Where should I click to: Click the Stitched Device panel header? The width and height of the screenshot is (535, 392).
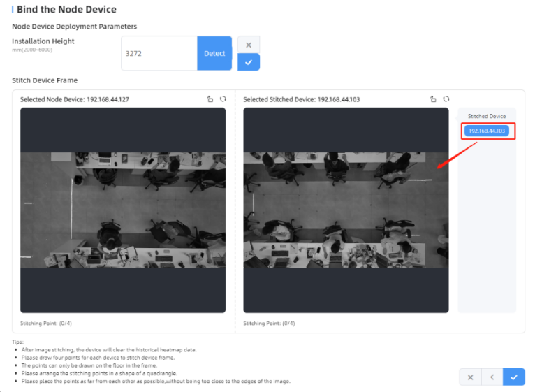487,116
